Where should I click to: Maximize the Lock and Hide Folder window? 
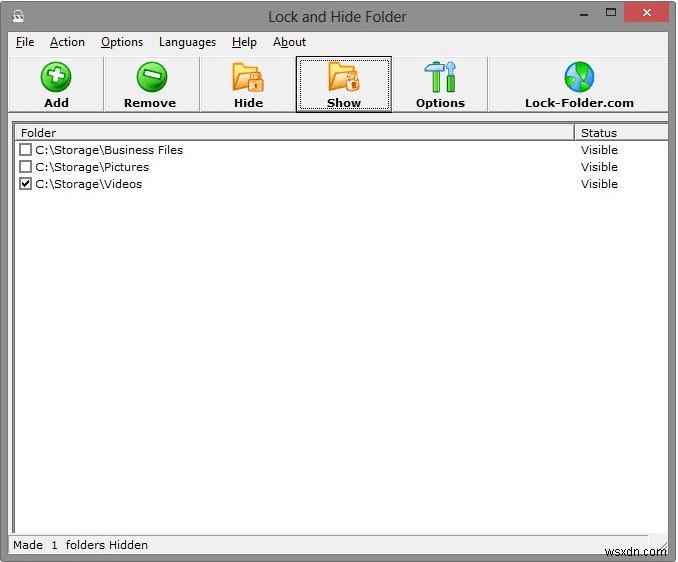point(611,13)
